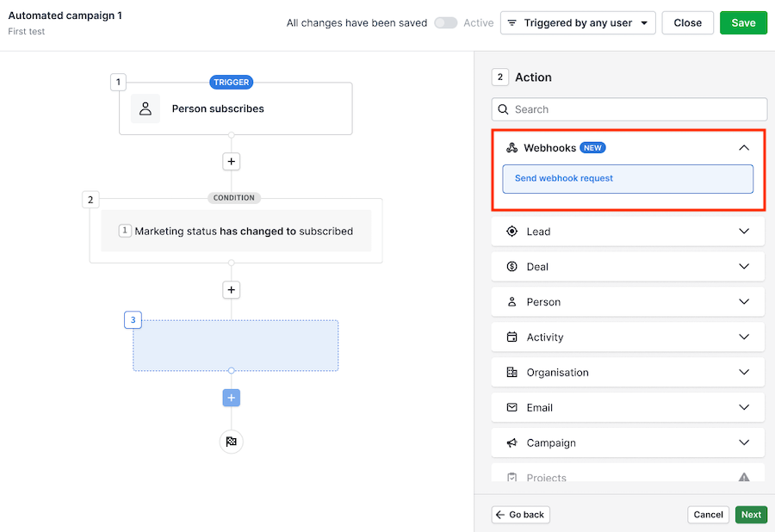Click the plus button between trigger and condition
The width and height of the screenshot is (775, 532).
(232, 162)
